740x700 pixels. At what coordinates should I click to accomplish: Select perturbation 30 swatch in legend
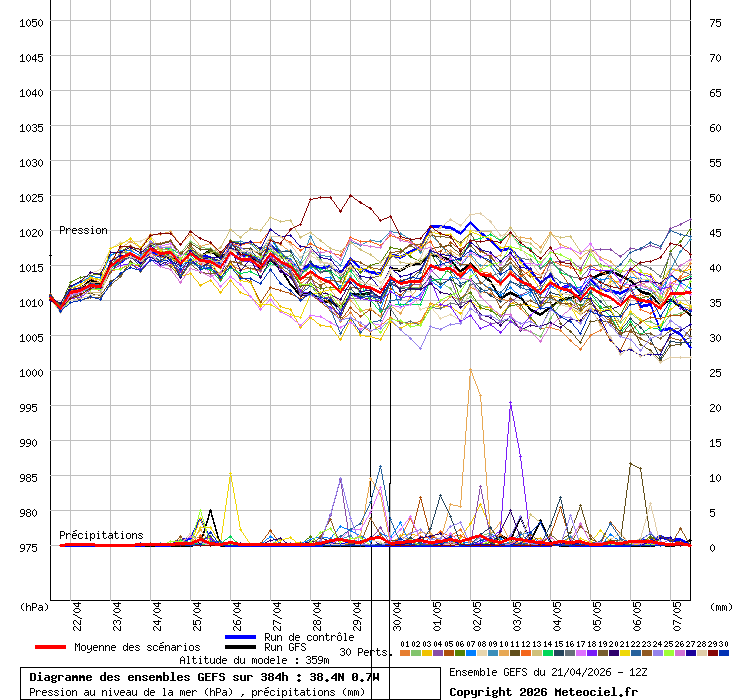(724, 653)
